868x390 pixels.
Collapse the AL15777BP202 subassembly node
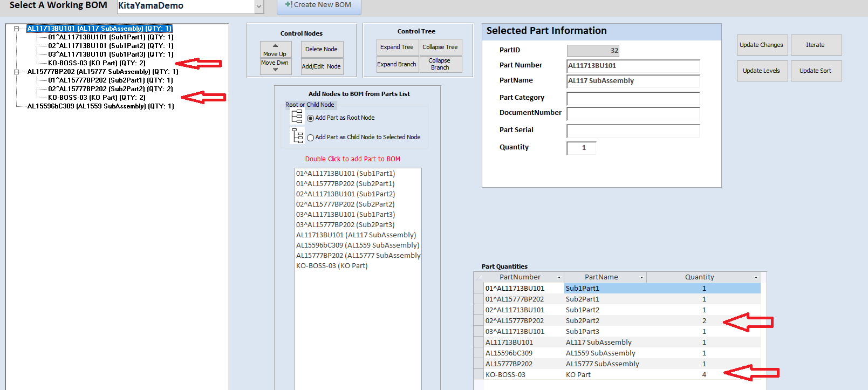click(16, 72)
